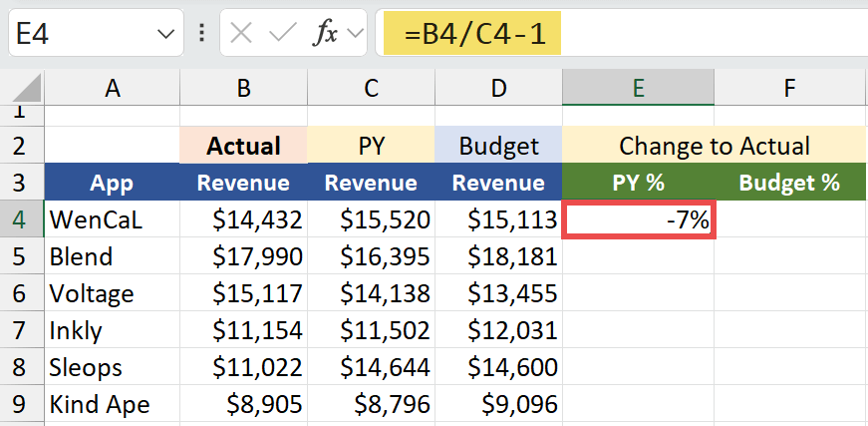Click the Change to Actual merged cell
This screenshot has height=426, width=868.
coord(714,146)
